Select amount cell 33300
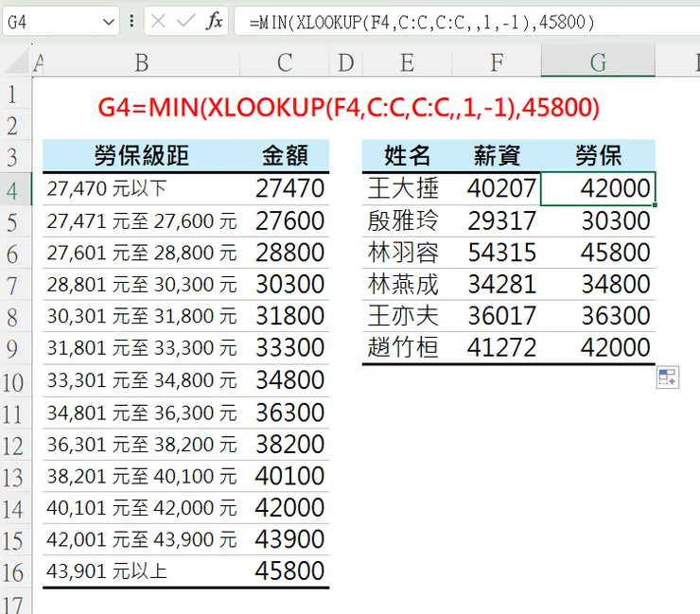This screenshot has width=700, height=614. click(x=285, y=348)
